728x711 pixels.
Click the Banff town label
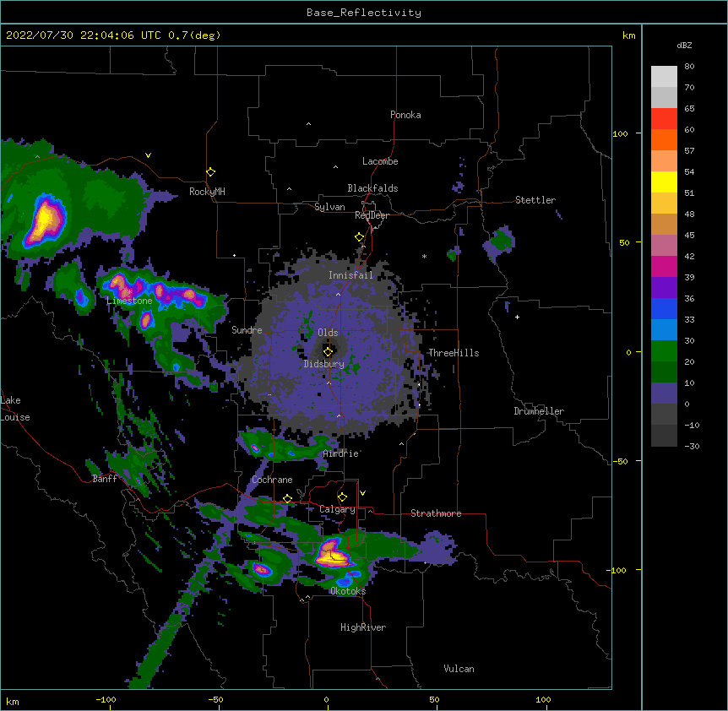pyautogui.click(x=105, y=479)
